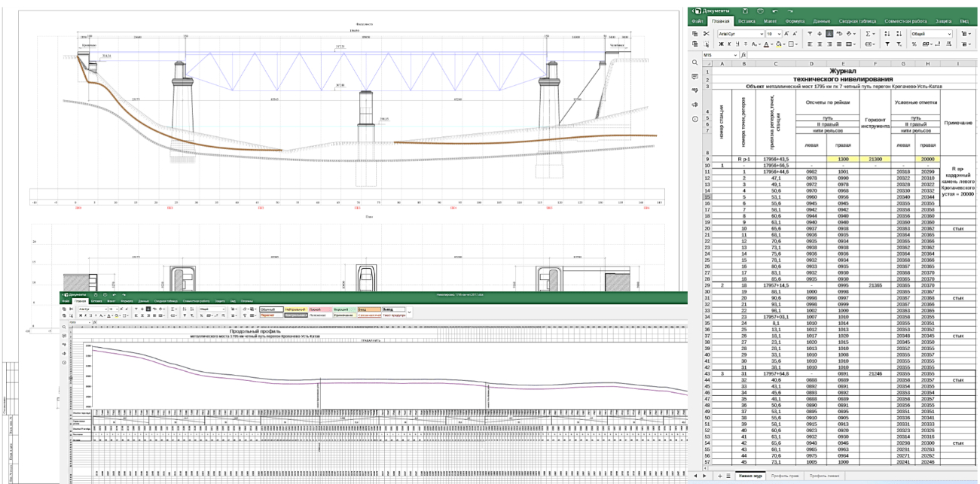
Task: Toggle bold (Ж) formatting in right spreadsheet
Action: click(x=720, y=44)
